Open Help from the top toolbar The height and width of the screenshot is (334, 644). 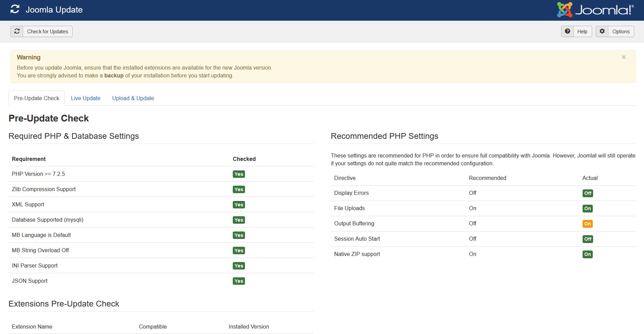(x=582, y=31)
